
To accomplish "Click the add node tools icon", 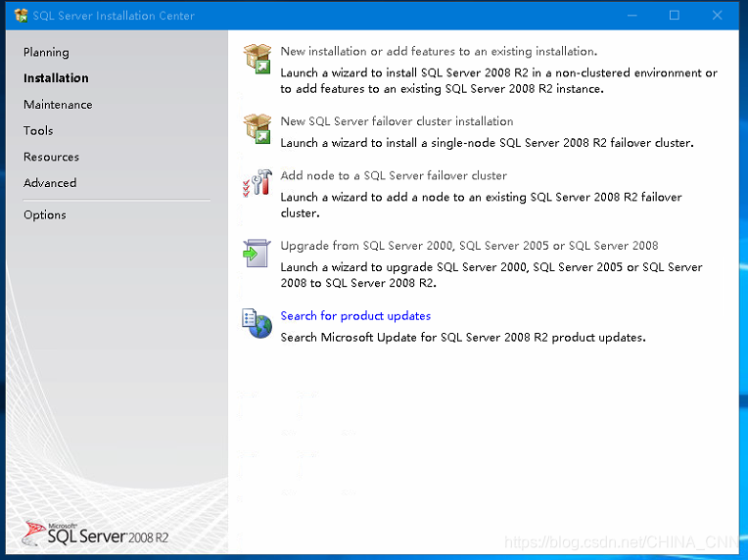I will (x=257, y=183).
